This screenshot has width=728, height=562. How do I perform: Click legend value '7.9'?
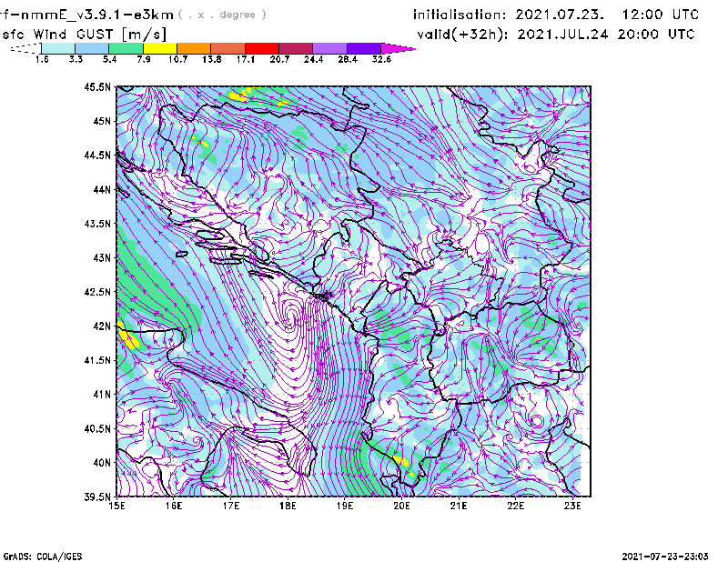click(144, 59)
